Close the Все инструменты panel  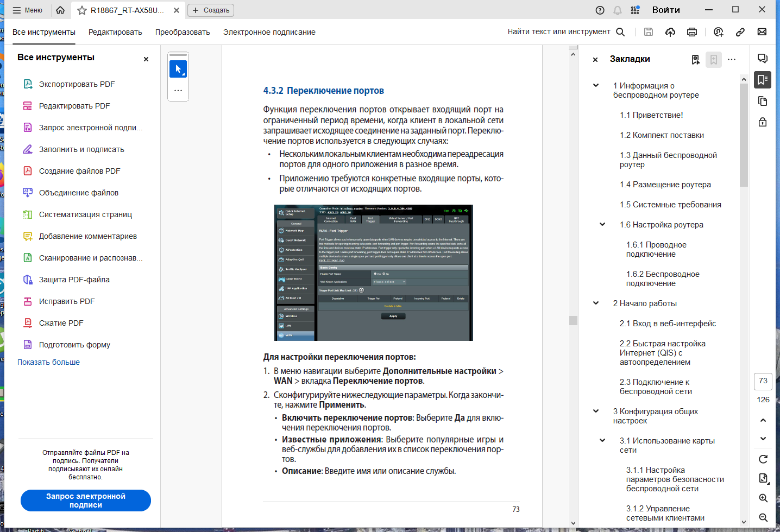[x=146, y=59]
